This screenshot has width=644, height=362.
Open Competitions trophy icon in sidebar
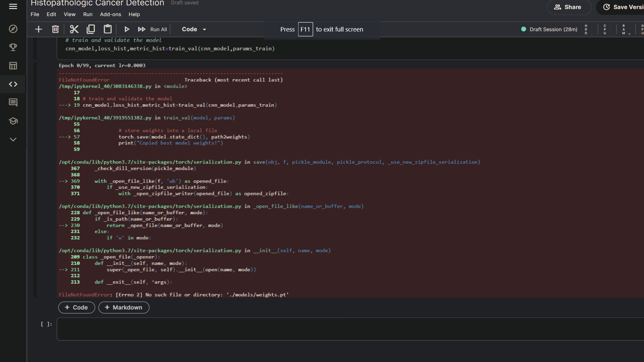(13, 47)
